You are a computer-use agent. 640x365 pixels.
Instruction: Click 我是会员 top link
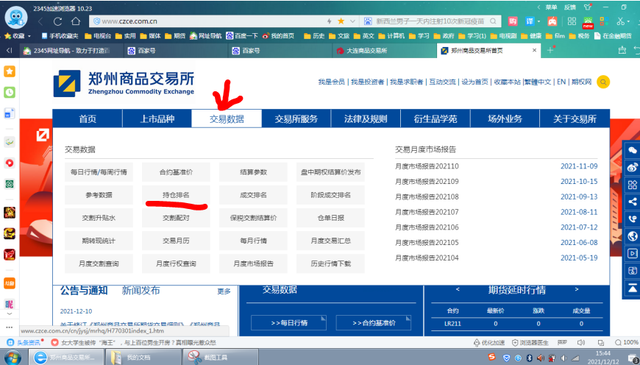331,82
